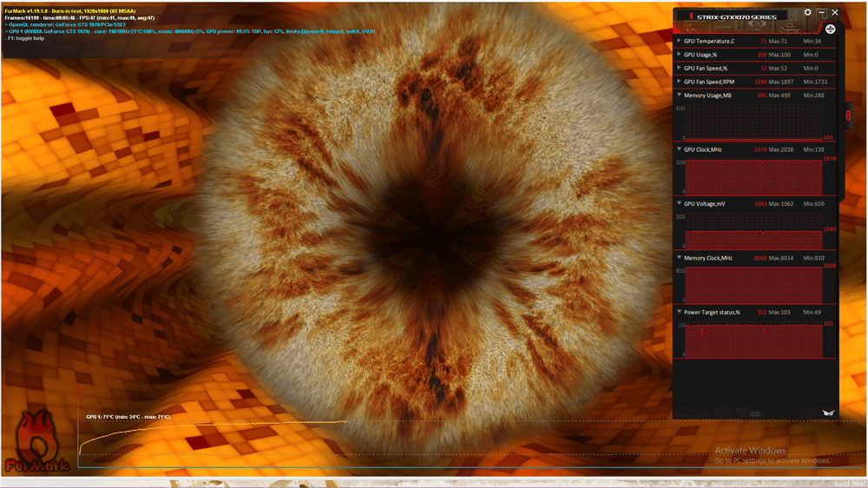Click the round pin icon below the title bar
Viewport: 868px width, 488px height.
point(830,29)
